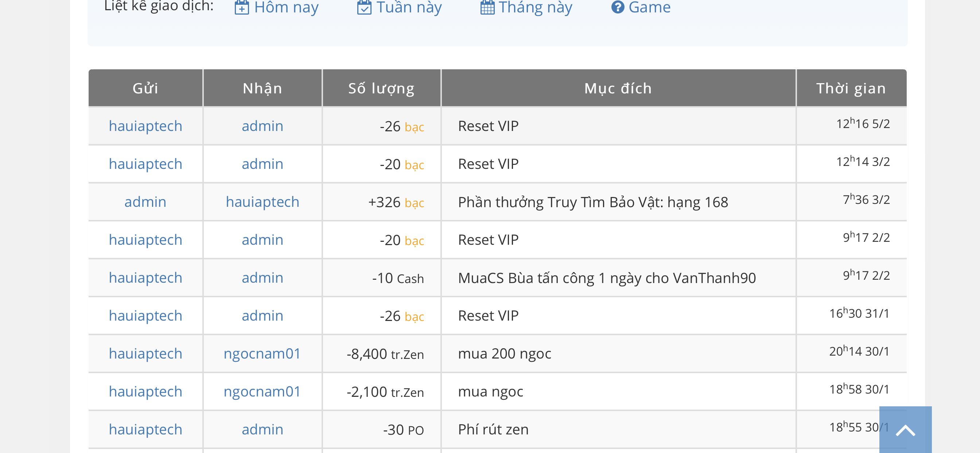Open the Game transactions filter
This screenshot has width=980, height=453.
click(649, 7)
